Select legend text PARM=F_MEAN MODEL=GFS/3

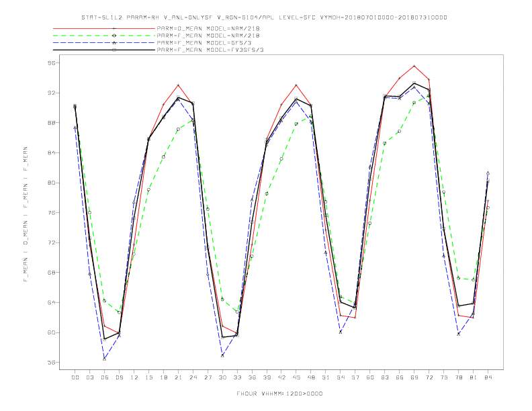(x=204, y=43)
